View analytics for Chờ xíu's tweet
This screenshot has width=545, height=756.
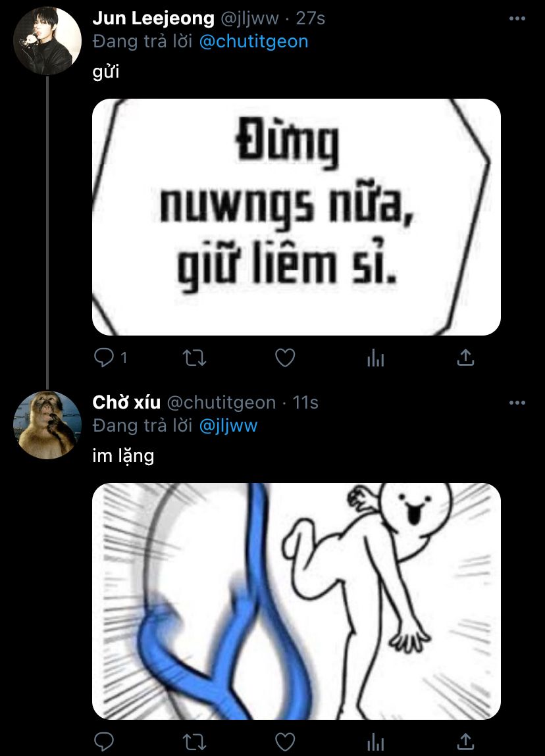[375, 742]
